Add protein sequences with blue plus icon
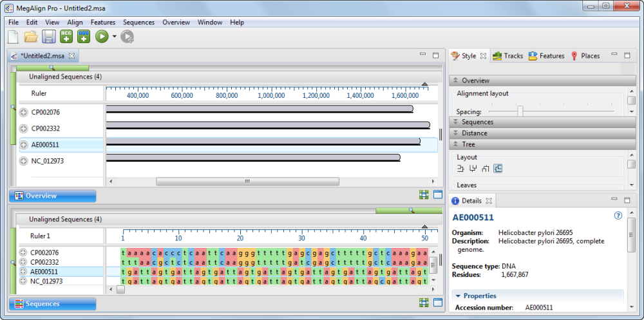Screen dimensions: 644x320 84,37
